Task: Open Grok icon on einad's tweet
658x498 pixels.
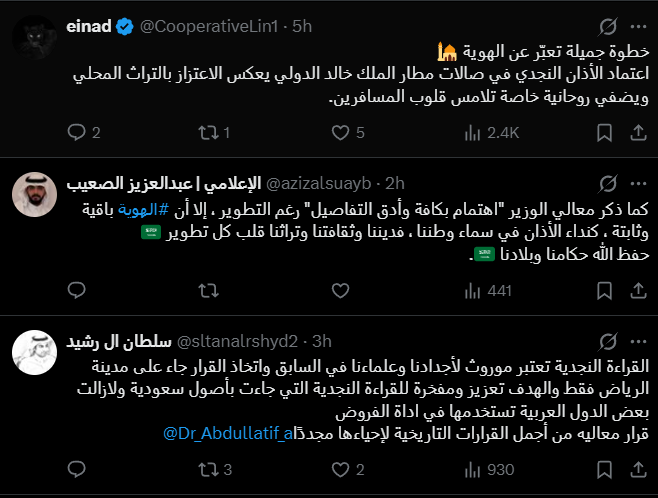Action: [x=604, y=26]
